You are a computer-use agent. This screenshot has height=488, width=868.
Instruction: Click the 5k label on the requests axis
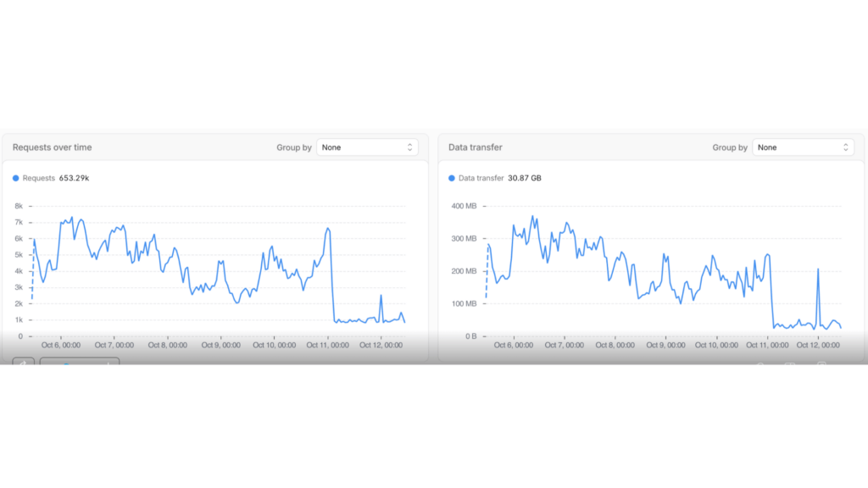19,255
